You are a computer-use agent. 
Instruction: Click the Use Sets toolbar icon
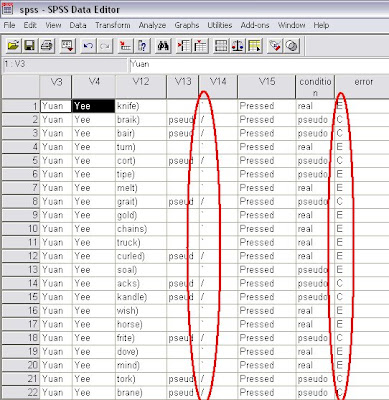(292, 46)
